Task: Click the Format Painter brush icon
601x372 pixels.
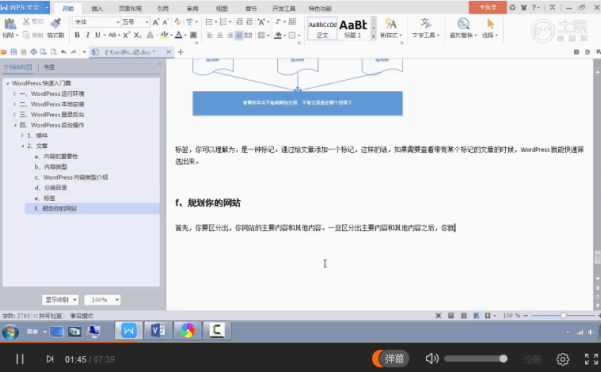Action: coord(56,23)
